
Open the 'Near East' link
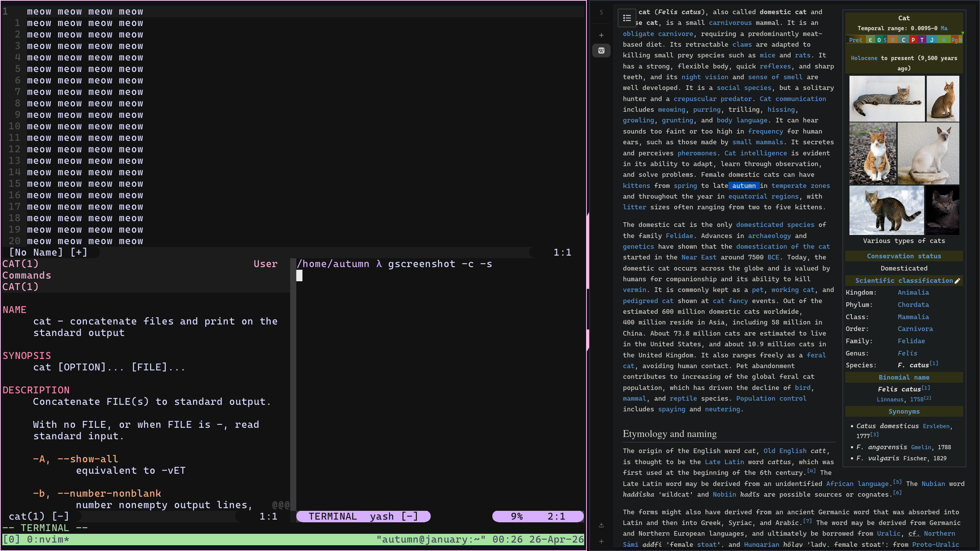[x=699, y=258]
